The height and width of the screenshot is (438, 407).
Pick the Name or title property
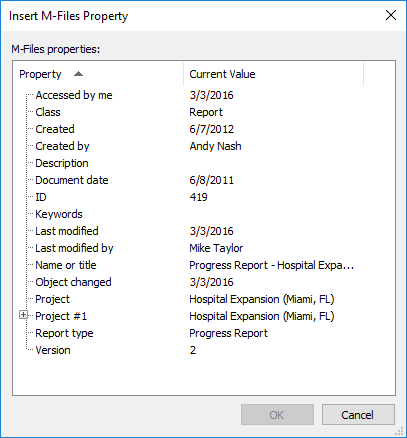point(66,265)
